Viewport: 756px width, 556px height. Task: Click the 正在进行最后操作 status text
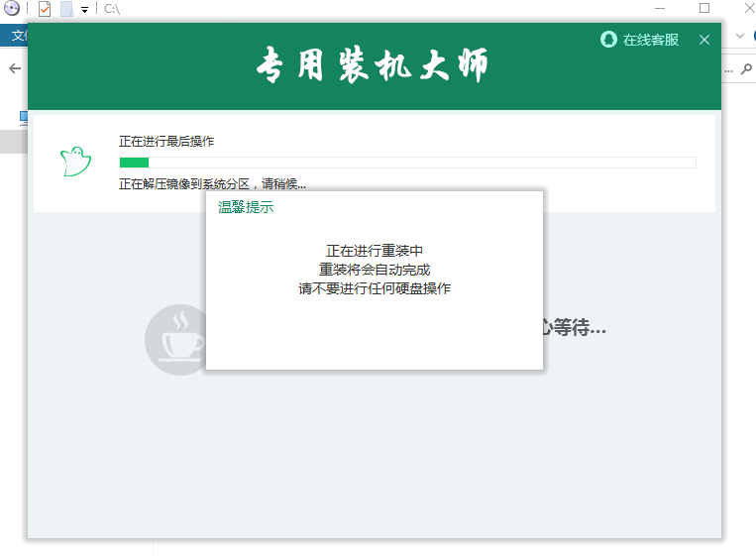pos(166,142)
